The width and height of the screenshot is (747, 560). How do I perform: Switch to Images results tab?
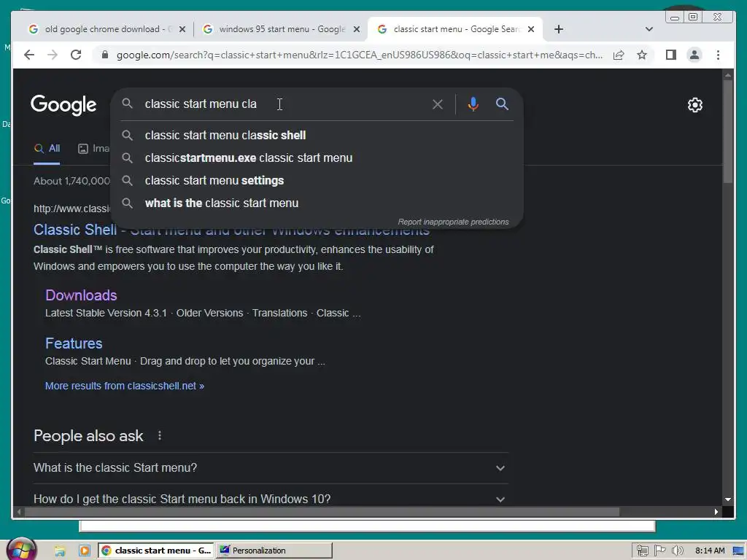pos(94,149)
